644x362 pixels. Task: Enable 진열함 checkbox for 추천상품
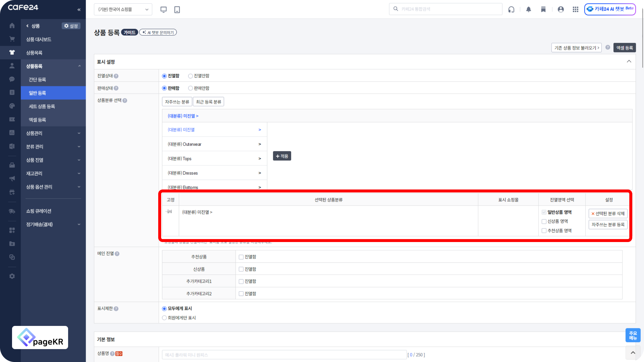point(241,257)
